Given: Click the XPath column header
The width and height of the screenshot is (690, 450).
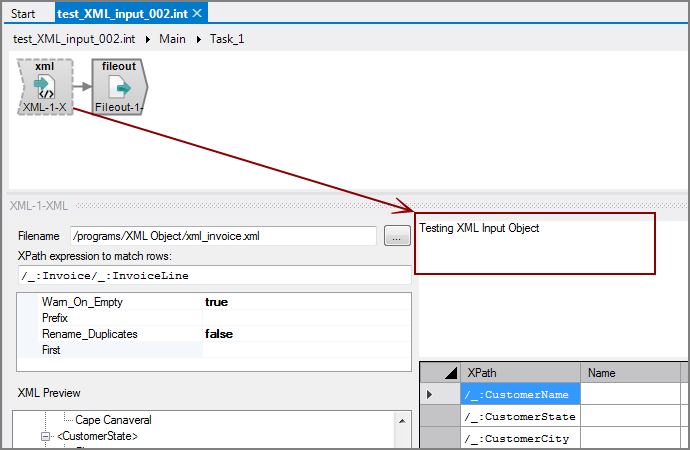Looking at the screenshot, I should (x=520, y=372).
